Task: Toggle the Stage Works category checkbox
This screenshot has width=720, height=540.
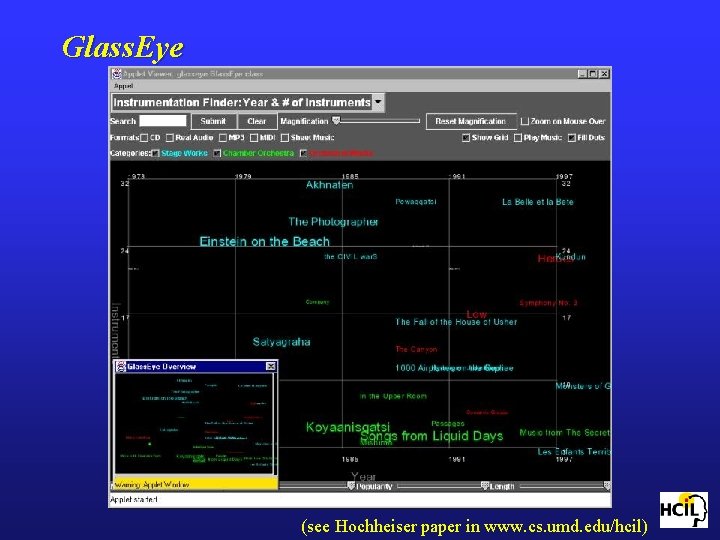Action: pos(155,153)
